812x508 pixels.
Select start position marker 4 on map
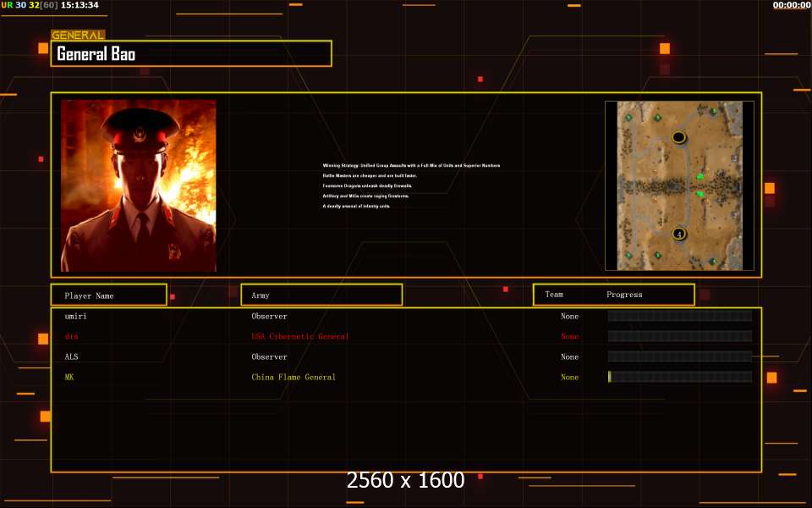(x=679, y=234)
